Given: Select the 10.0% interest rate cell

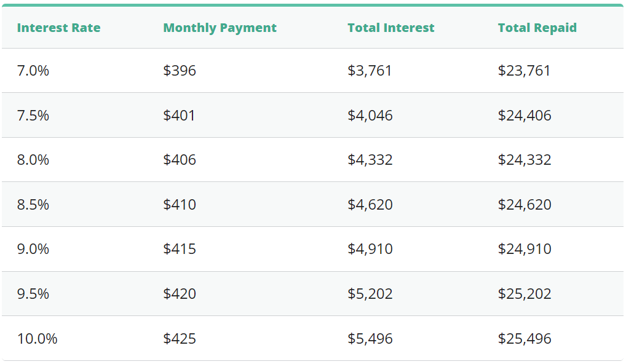Looking at the screenshot, I should [x=37, y=339].
